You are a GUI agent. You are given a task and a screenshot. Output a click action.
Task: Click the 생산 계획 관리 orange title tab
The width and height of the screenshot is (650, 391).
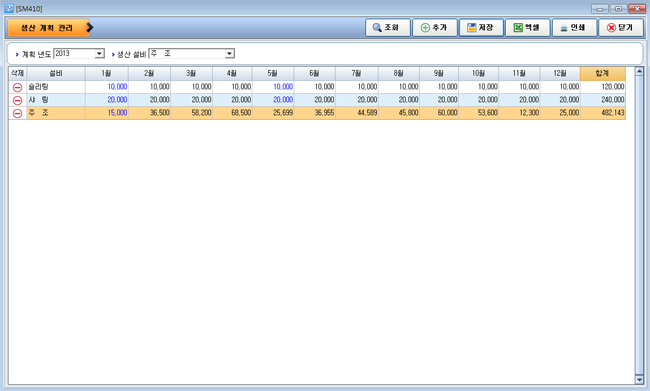coord(49,28)
